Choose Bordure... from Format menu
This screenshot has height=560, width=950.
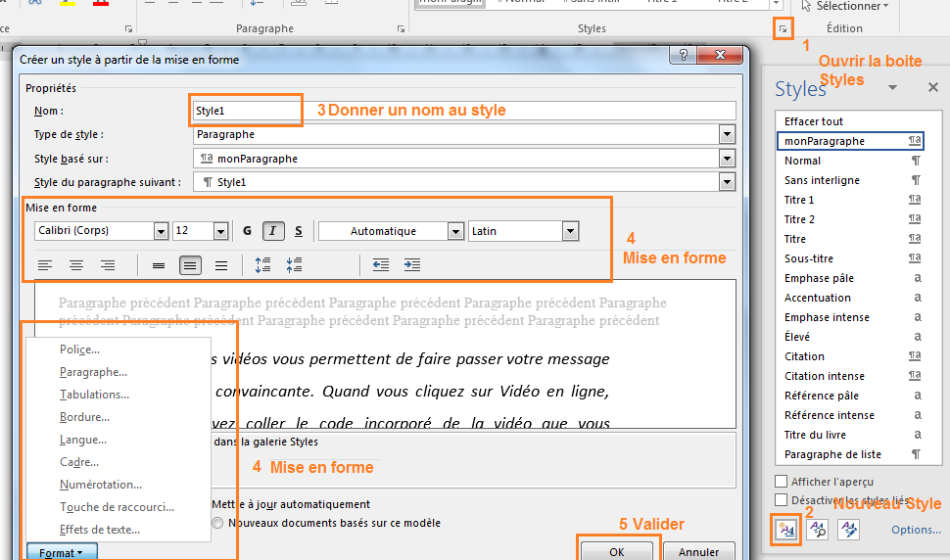point(84,416)
